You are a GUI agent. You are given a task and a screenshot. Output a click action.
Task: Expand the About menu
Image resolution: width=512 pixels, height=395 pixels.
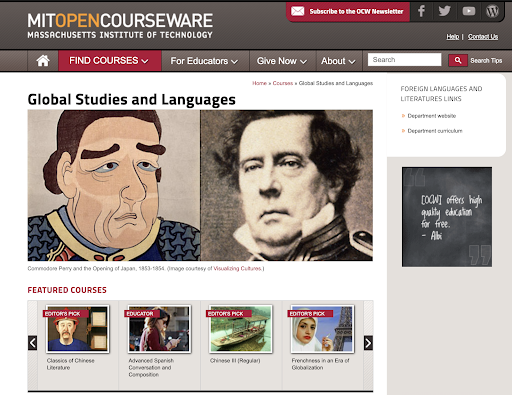338,61
